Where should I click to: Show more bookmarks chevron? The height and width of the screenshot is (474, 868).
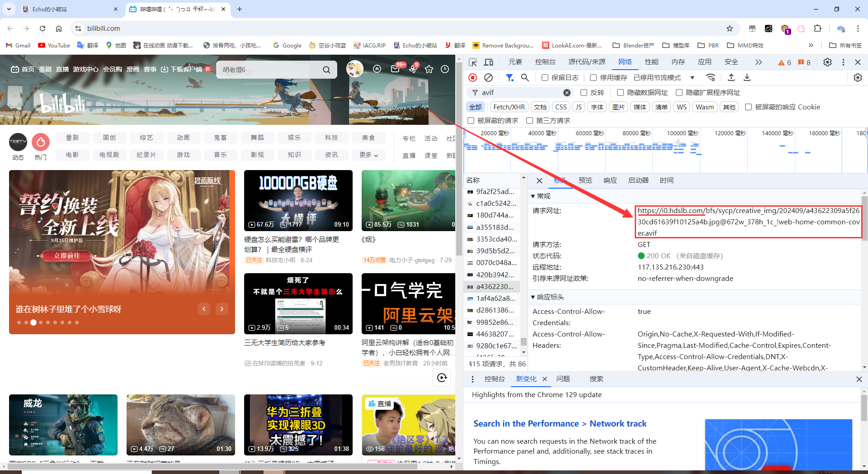(811, 45)
